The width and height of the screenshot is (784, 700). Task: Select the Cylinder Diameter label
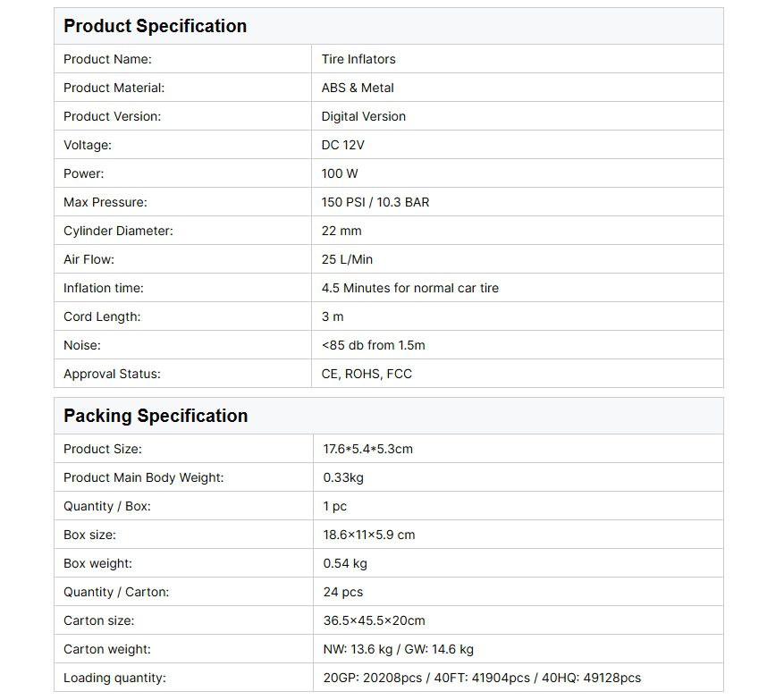[x=118, y=231]
